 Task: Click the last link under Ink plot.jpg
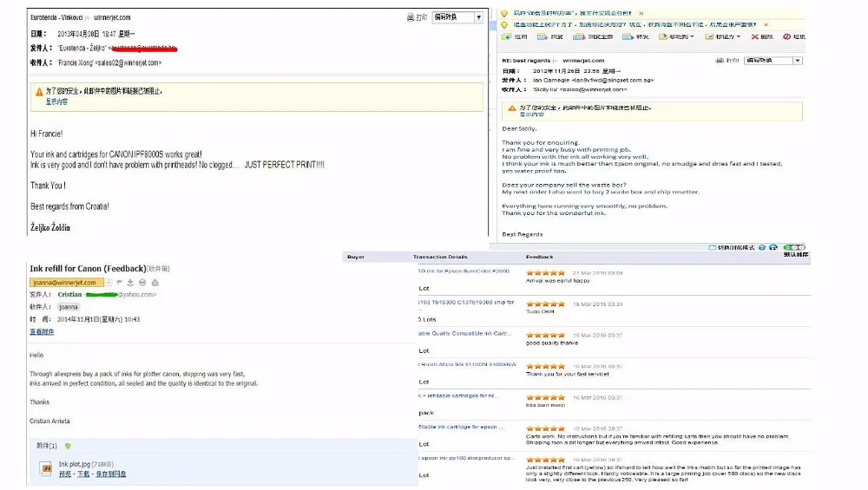111,474
